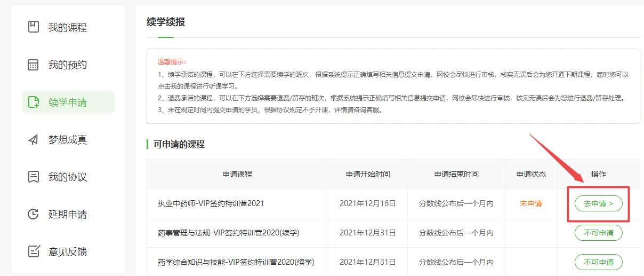Select 续学申请 in the left menu
This screenshot has width=644, height=276.
pos(67,102)
